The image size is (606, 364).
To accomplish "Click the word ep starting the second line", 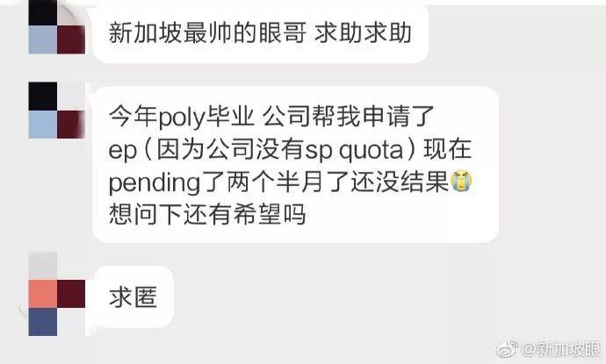I will pos(122,152).
